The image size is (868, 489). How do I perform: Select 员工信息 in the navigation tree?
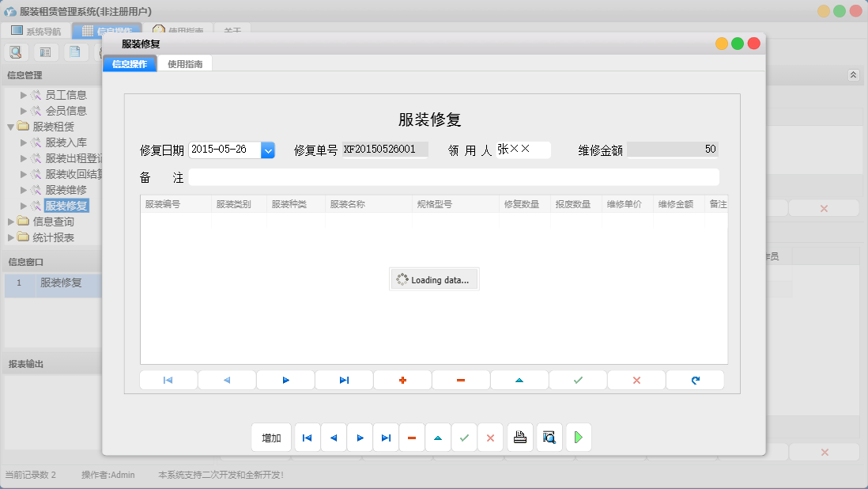(x=66, y=95)
